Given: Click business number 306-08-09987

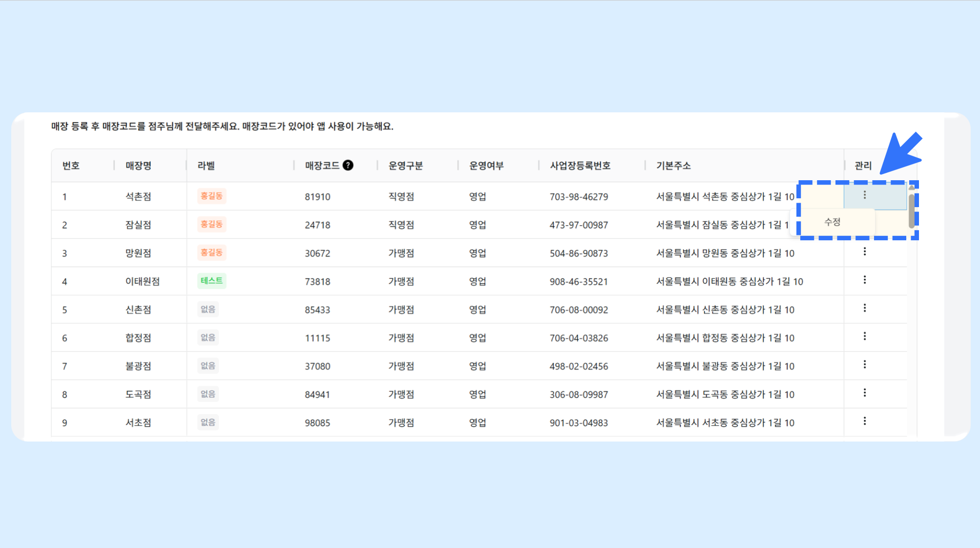Looking at the screenshot, I should tap(579, 395).
